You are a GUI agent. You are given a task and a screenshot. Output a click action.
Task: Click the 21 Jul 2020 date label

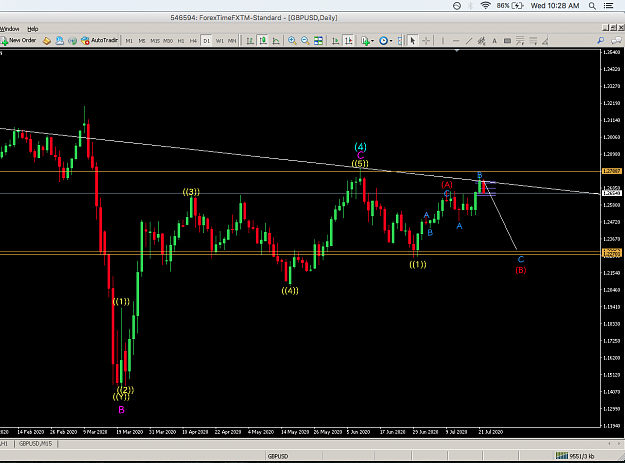pyautogui.click(x=491, y=432)
